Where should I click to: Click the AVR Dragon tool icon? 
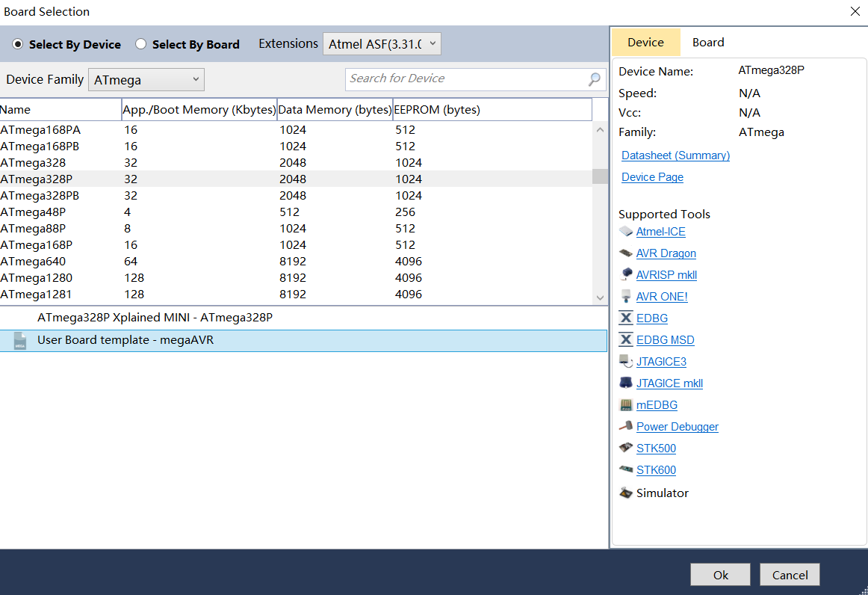(x=625, y=253)
